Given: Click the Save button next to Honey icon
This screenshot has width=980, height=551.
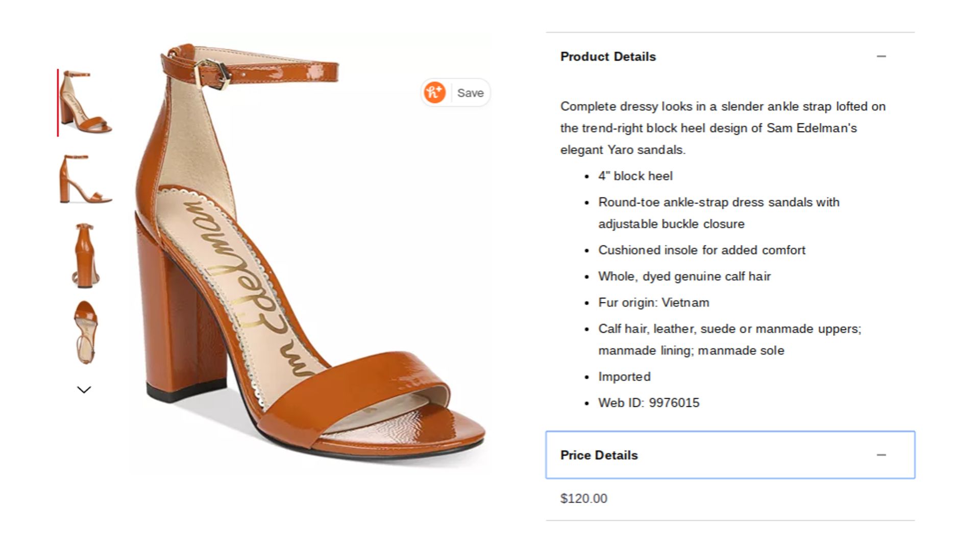Looking at the screenshot, I should pyautogui.click(x=470, y=92).
